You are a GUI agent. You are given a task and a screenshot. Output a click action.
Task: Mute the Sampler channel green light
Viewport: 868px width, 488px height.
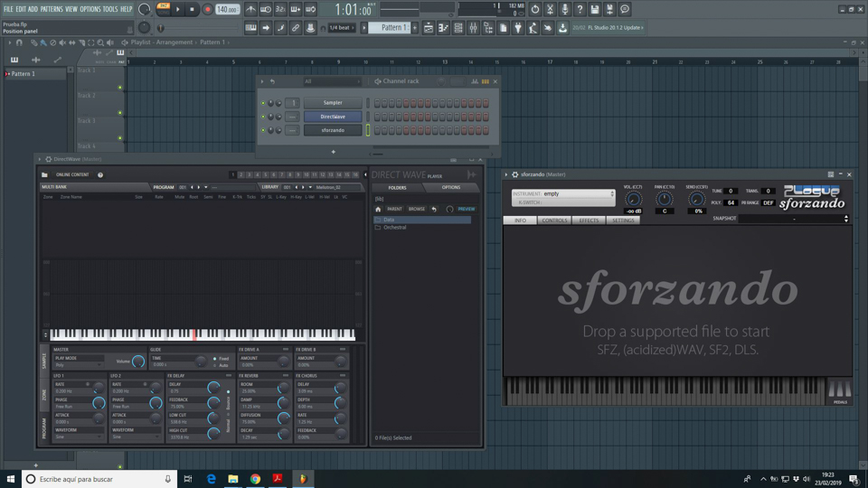(x=263, y=103)
